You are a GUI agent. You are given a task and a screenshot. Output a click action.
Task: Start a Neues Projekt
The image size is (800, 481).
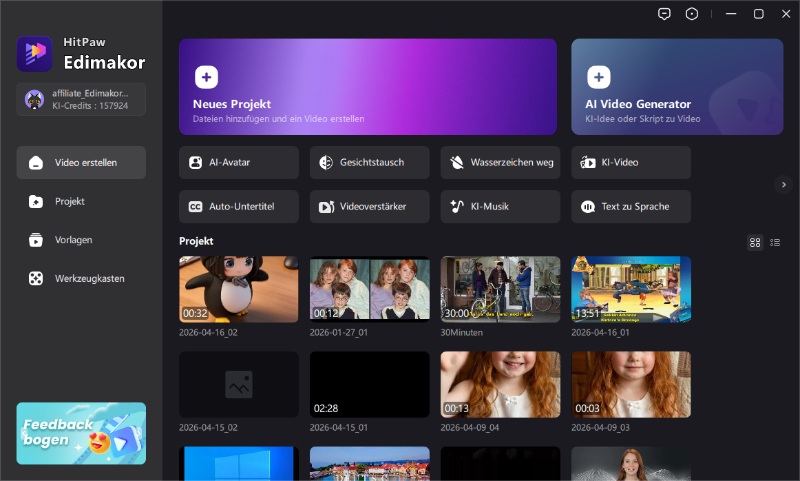tap(368, 87)
